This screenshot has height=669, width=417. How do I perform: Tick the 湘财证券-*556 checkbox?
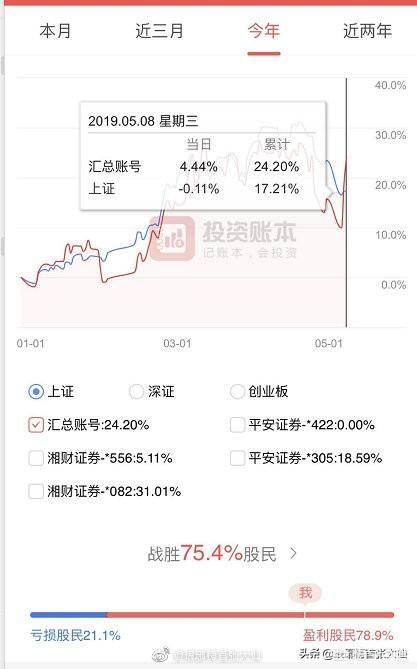coord(36,458)
